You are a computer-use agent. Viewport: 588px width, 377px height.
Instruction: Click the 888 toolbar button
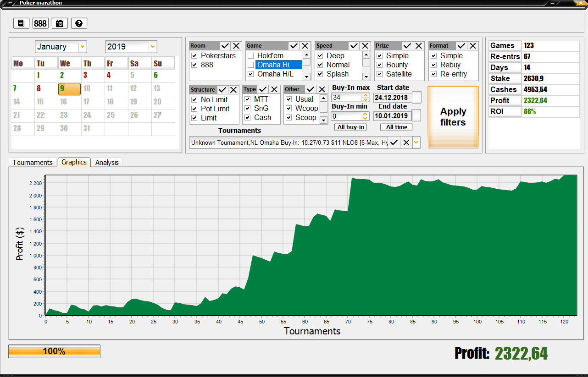tap(40, 23)
